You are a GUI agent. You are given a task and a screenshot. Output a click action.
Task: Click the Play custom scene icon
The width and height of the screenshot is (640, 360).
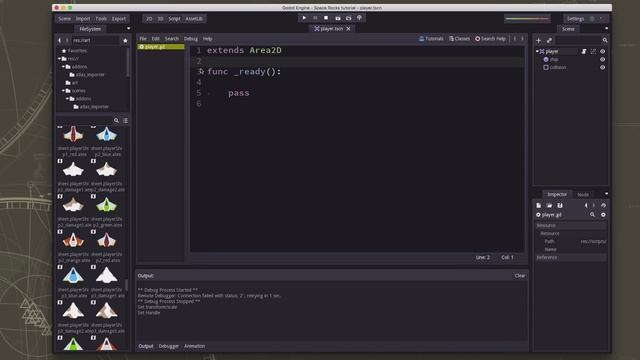tap(349, 18)
